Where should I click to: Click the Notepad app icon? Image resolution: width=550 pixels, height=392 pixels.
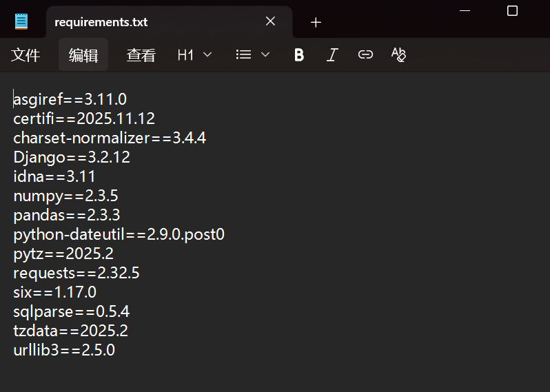[21, 21]
